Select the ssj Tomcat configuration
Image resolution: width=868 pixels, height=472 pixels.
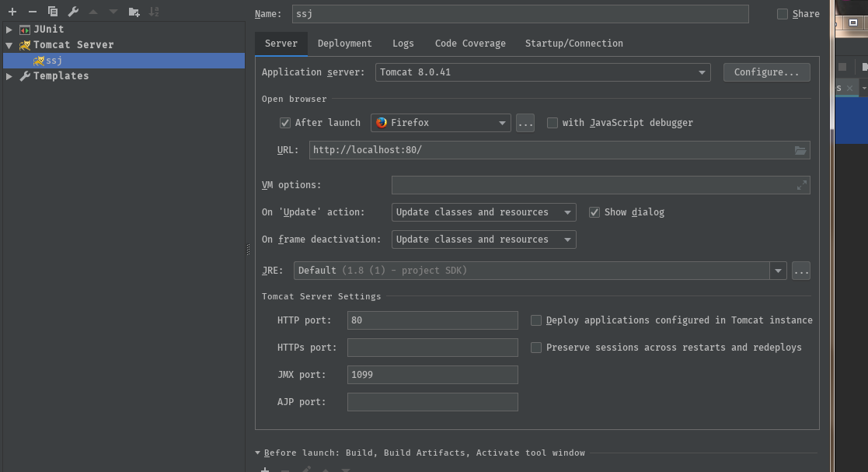[124, 61]
